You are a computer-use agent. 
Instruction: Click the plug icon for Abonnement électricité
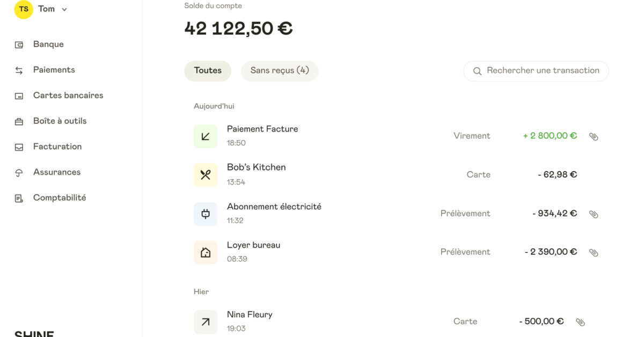pyautogui.click(x=206, y=213)
